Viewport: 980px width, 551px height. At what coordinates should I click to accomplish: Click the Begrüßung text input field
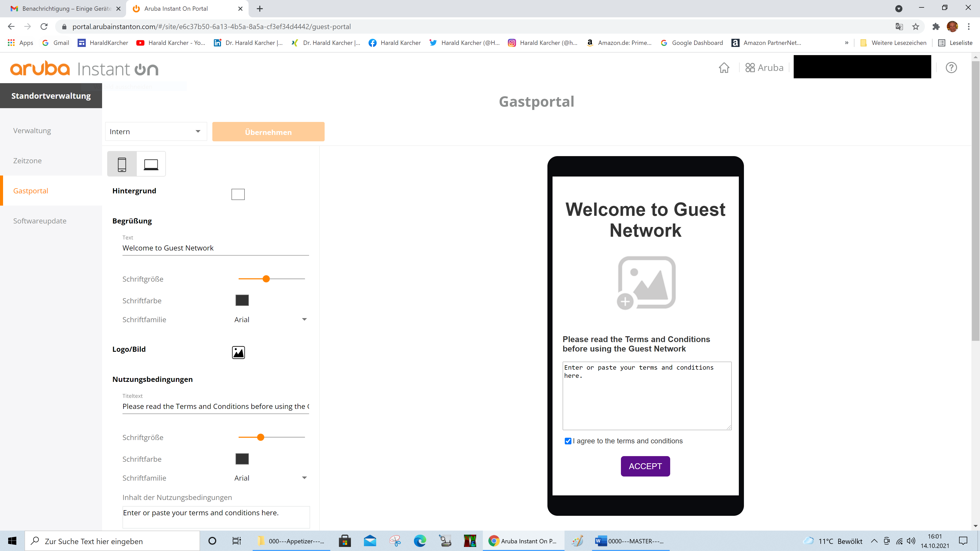click(x=215, y=248)
